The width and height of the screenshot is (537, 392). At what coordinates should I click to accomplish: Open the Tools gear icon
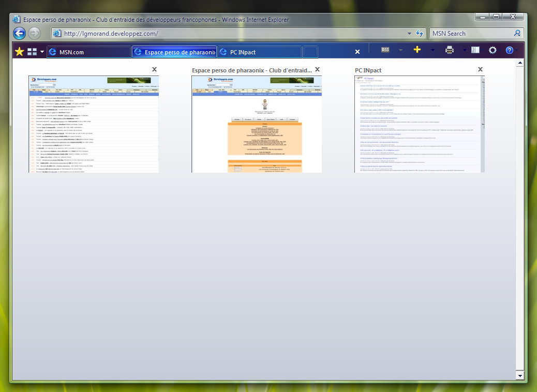point(493,50)
